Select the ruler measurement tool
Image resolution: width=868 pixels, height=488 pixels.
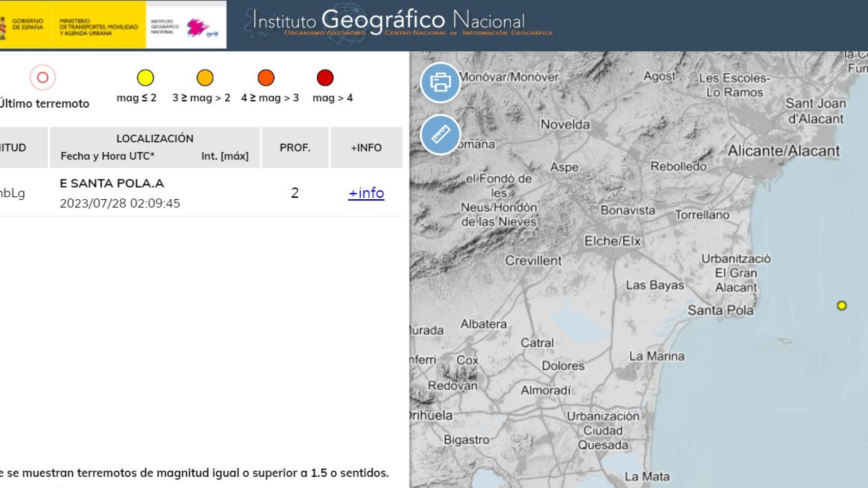tap(440, 135)
